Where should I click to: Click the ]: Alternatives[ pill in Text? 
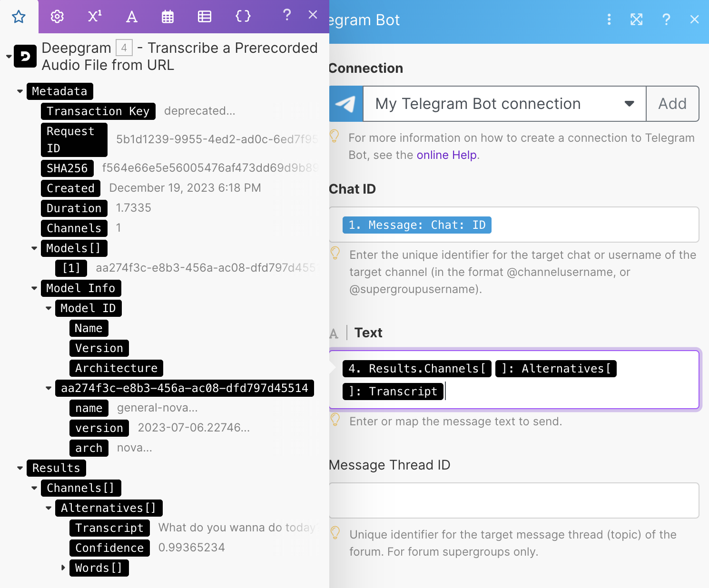[x=556, y=369]
